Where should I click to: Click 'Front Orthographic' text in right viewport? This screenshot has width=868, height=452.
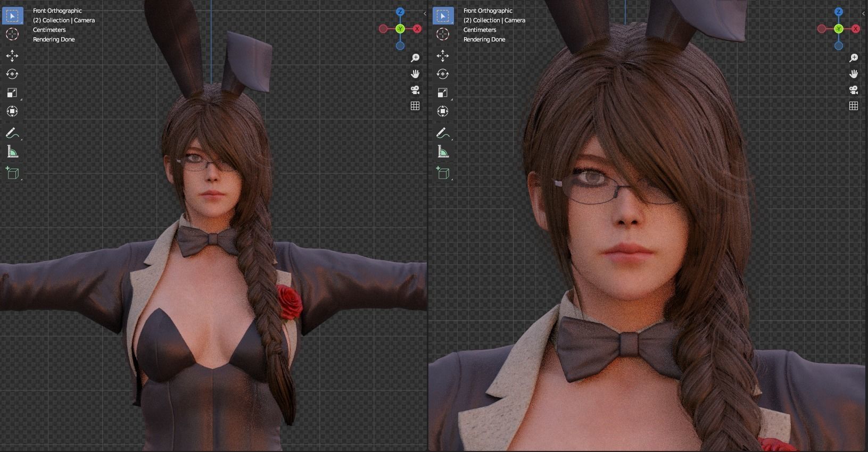click(488, 11)
